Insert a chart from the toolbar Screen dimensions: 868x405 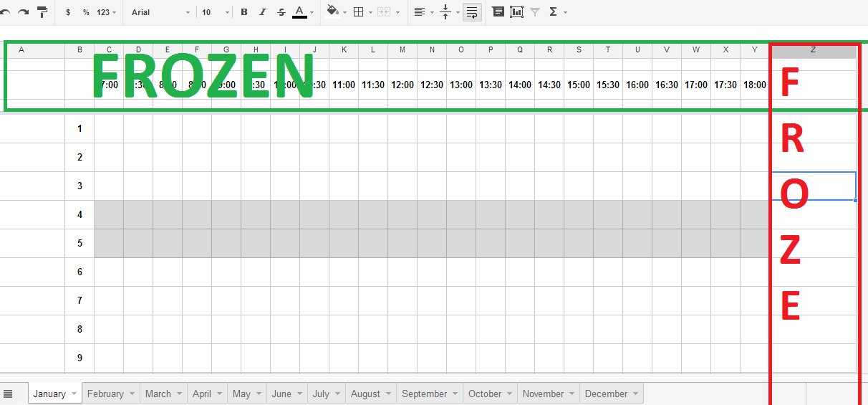click(516, 12)
